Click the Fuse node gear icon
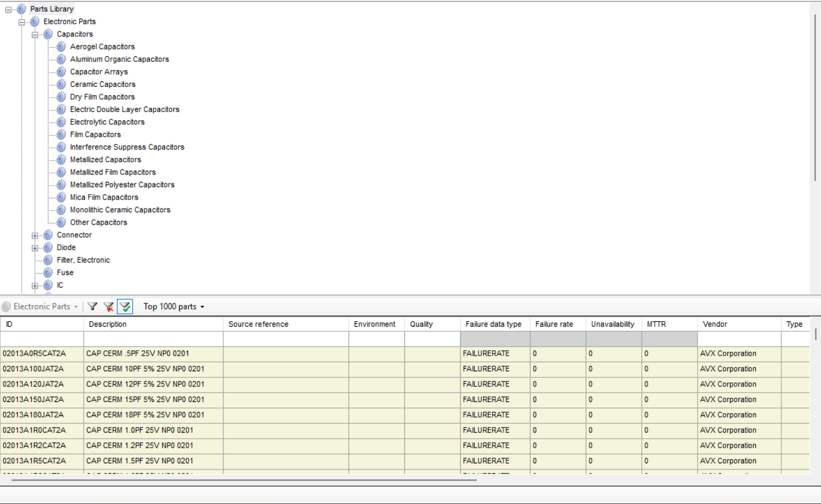The image size is (821, 504). [48, 273]
